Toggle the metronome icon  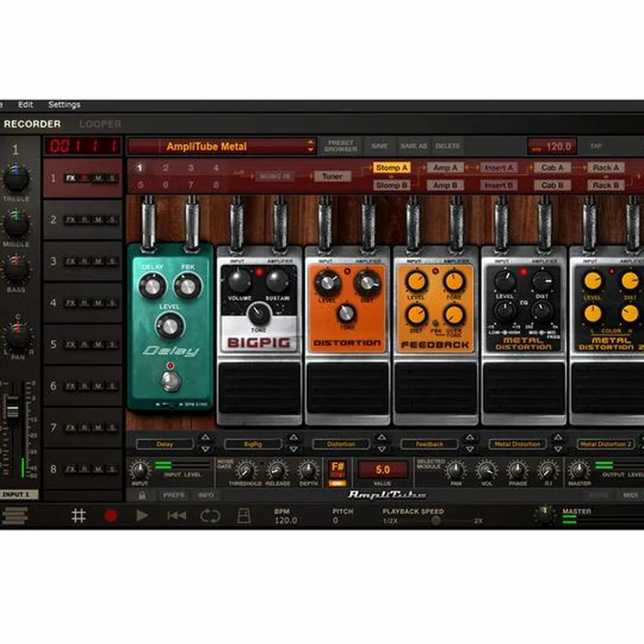click(244, 516)
